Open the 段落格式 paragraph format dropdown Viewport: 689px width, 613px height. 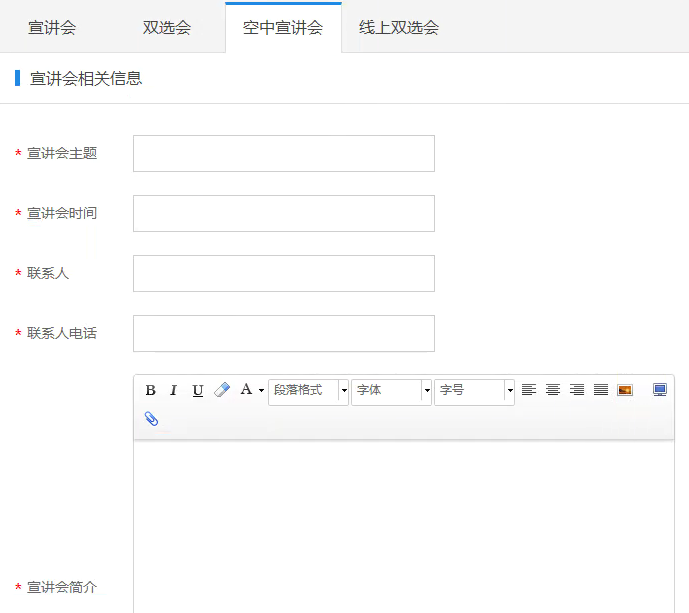[x=308, y=390]
